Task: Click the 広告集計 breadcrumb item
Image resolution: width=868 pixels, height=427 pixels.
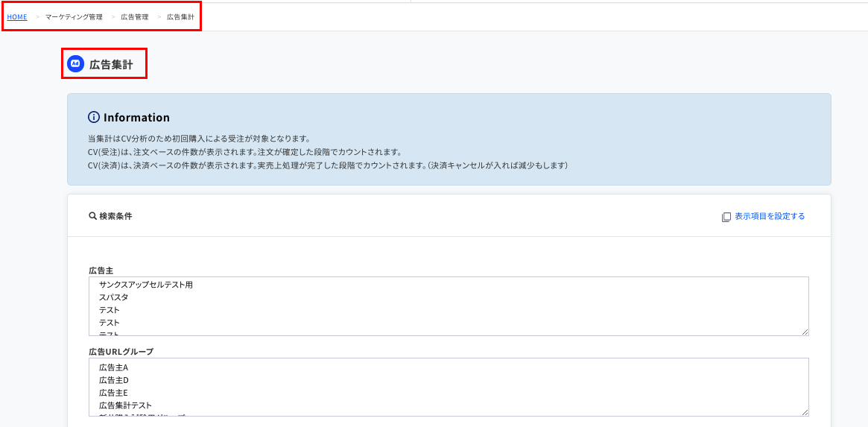Action: 180,17
